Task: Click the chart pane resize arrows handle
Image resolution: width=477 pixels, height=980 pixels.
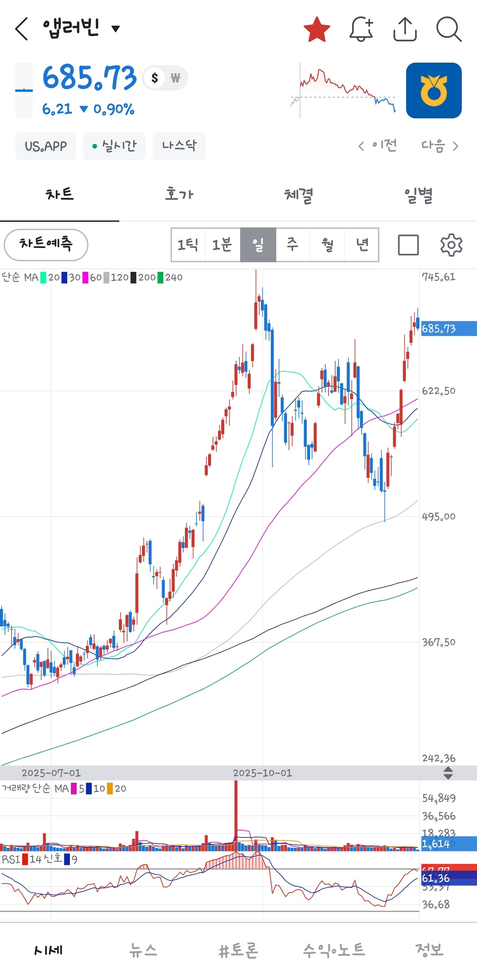Action: point(448,773)
